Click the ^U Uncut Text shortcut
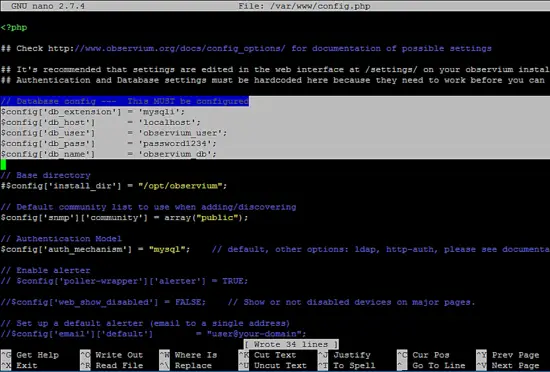The height and width of the screenshot is (372, 550). 273,365
